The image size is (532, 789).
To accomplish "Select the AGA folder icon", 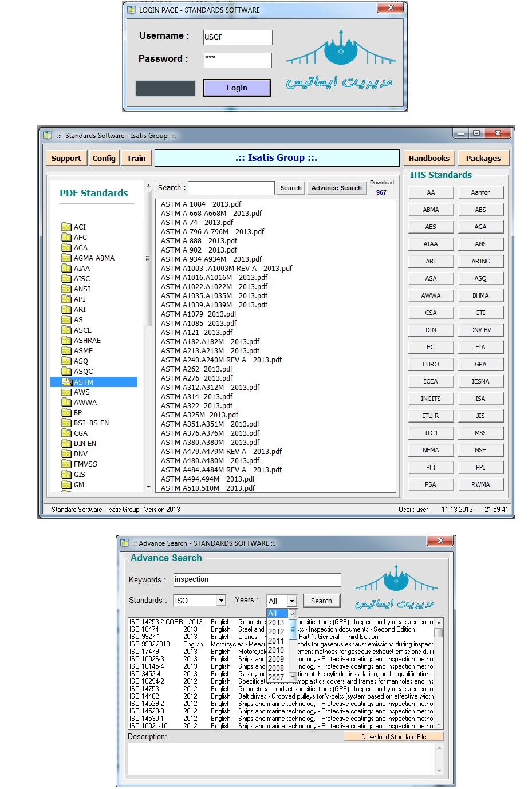I will [x=66, y=248].
